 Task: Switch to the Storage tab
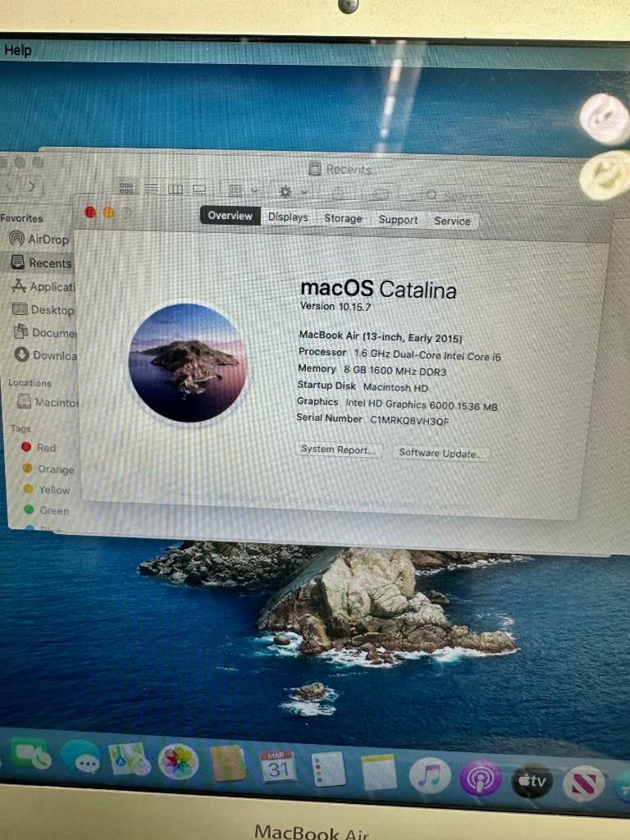[x=343, y=218]
